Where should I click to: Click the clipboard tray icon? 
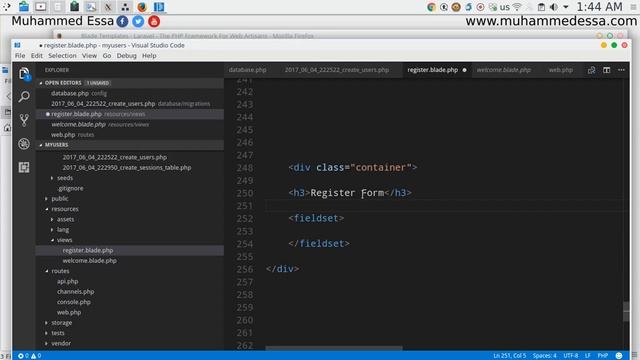541,7
